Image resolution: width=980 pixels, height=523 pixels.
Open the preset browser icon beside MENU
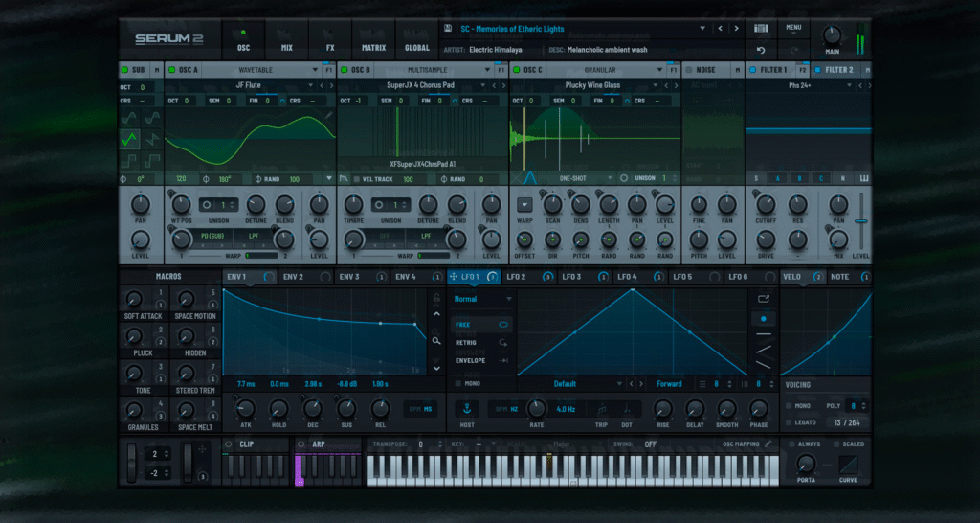761,28
